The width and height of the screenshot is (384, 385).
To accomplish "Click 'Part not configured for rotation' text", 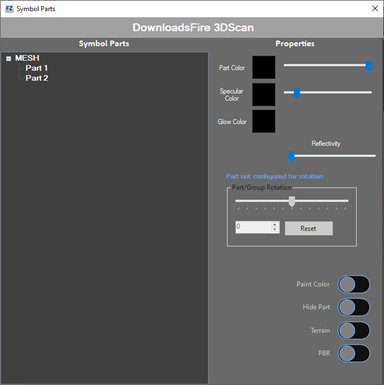I will 274,176.
